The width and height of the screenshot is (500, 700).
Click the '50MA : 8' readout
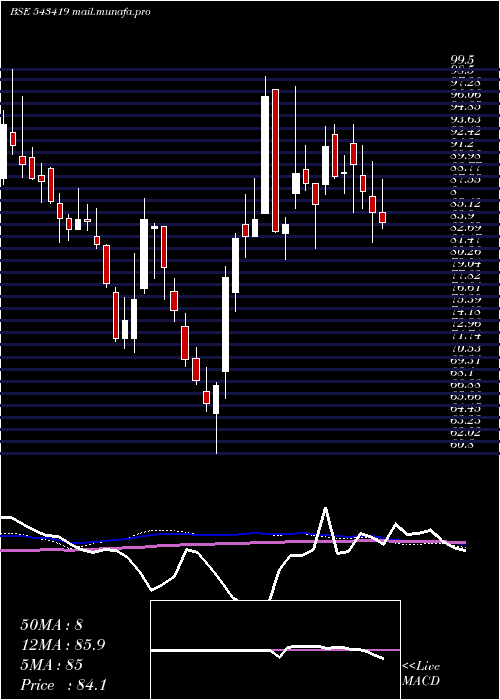(51, 625)
